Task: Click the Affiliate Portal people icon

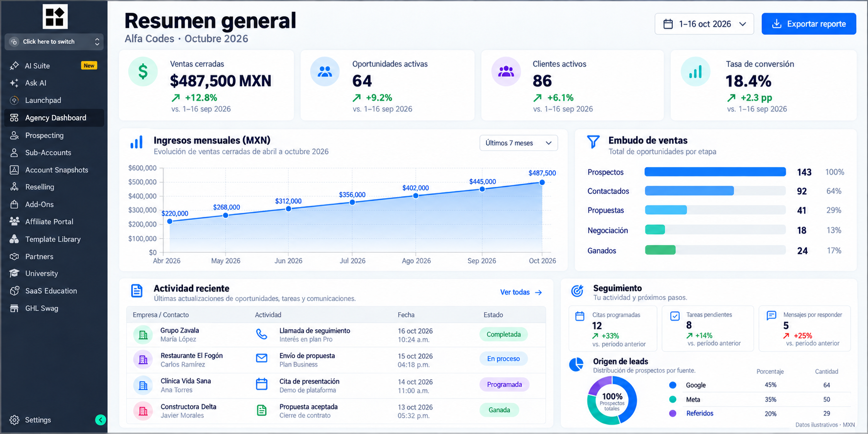Action: coord(14,222)
